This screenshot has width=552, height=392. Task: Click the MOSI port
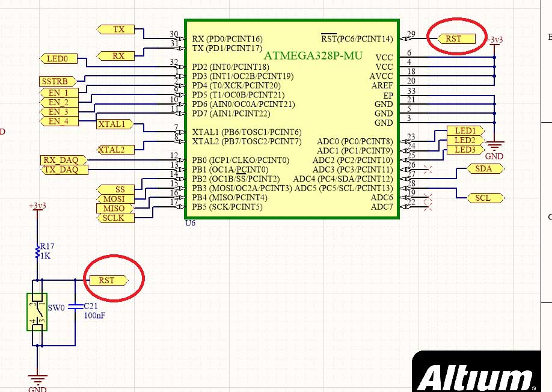tap(115, 199)
